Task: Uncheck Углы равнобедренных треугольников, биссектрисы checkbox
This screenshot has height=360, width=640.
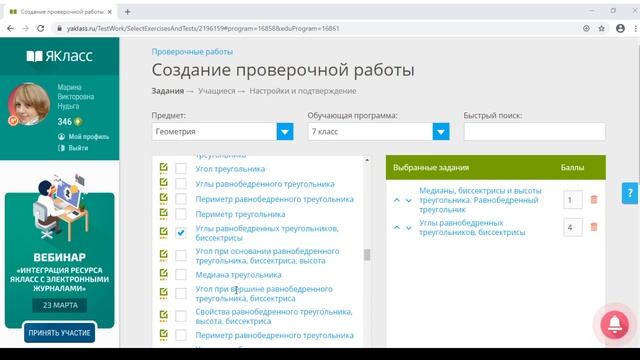Action: pos(181,233)
